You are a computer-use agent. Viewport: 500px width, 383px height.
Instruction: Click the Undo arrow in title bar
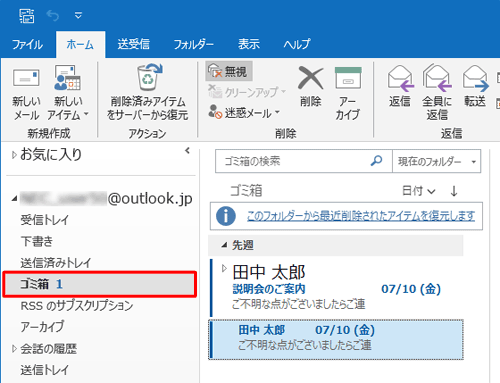coord(53,16)
